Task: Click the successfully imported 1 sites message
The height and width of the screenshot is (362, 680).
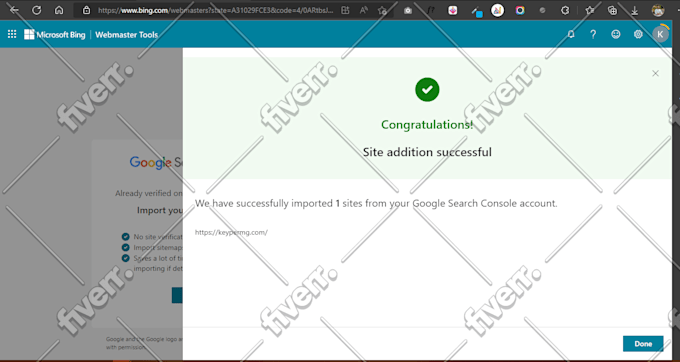Action: [376, 203]
